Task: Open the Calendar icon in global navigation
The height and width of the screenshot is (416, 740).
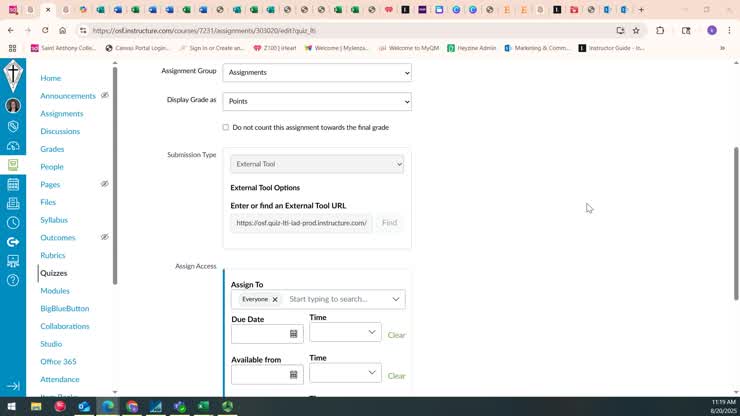Action: point(13,184)
